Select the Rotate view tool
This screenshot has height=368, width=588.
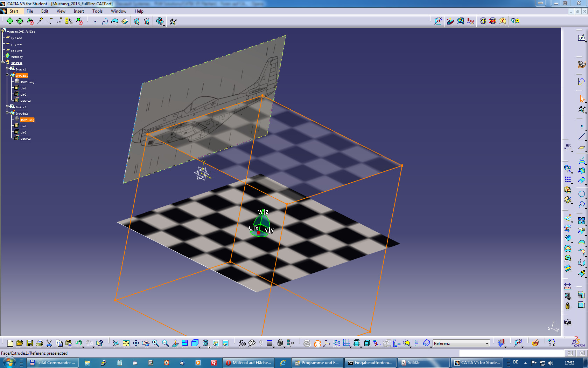(x=146, y=343)
